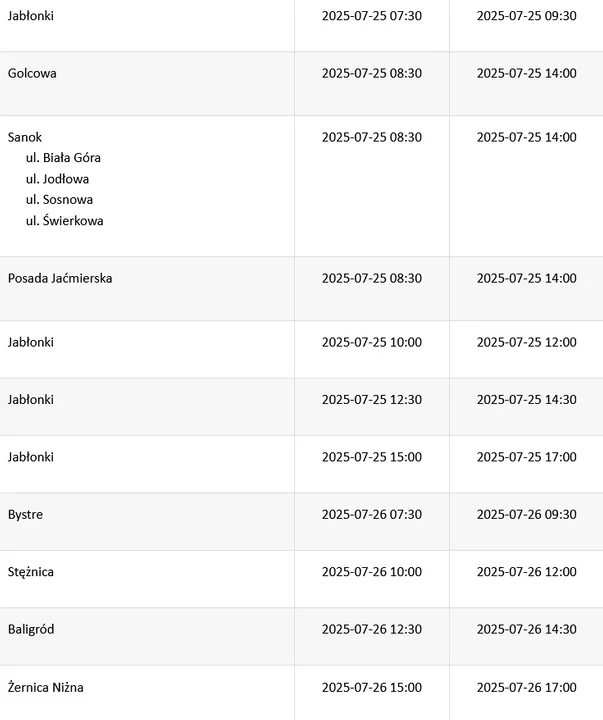The image size is (603, 720).
Task: Select the ul. Biała Góra entry
Action: [63, 158]
